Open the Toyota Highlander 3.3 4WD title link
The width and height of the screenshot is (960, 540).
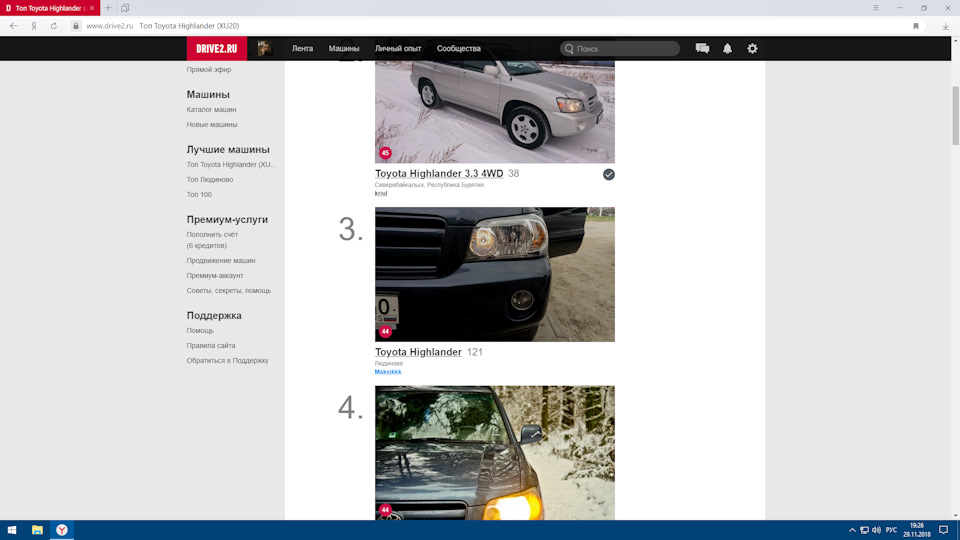pyautogui.click(x=439, y=174)
